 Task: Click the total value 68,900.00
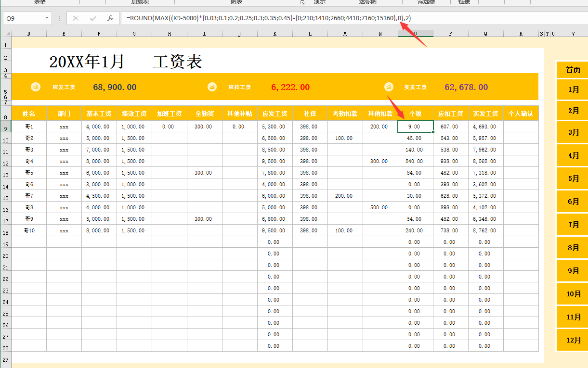tap(115, 87)
